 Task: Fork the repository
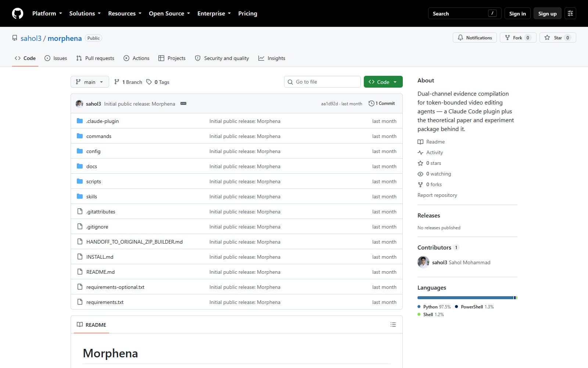pos(518,38)
